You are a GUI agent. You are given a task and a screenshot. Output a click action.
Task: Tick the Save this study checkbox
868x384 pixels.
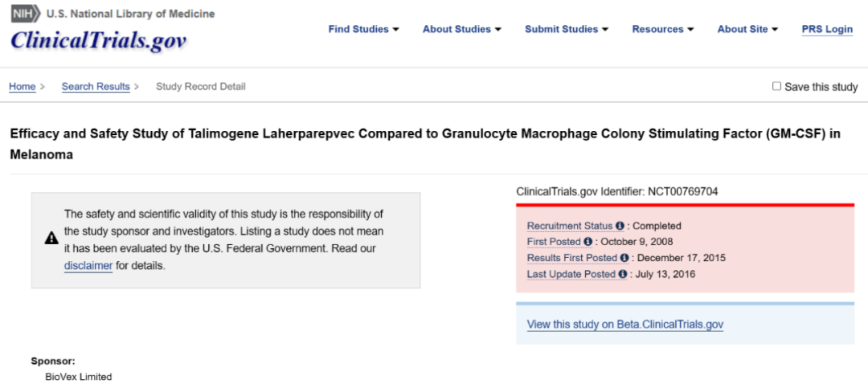point(776,86)
